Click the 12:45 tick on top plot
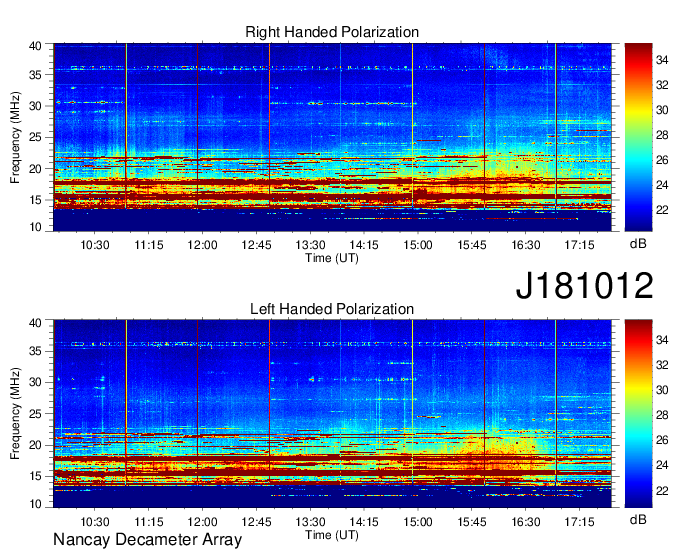Viewport: 680px width, 552px height. click(x=256, y=245)
